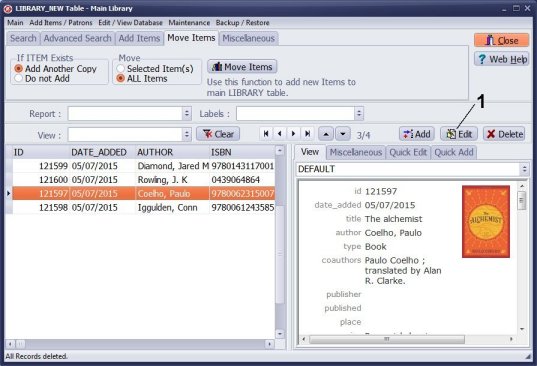Screen dimensions: 537x366
Task: Click the move-up triangle button
Action: point(326,134)
